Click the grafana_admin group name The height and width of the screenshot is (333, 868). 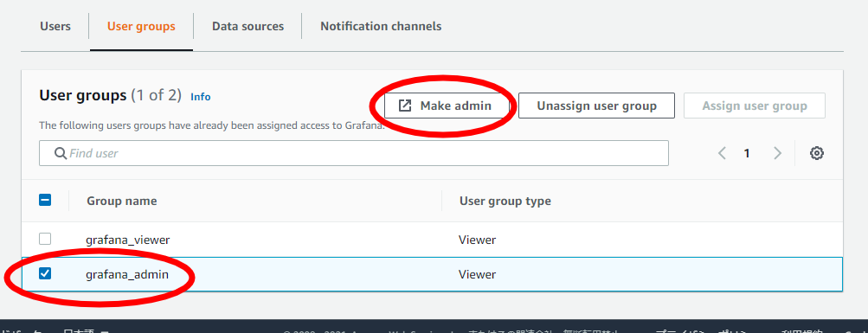[x=127, y=274]
